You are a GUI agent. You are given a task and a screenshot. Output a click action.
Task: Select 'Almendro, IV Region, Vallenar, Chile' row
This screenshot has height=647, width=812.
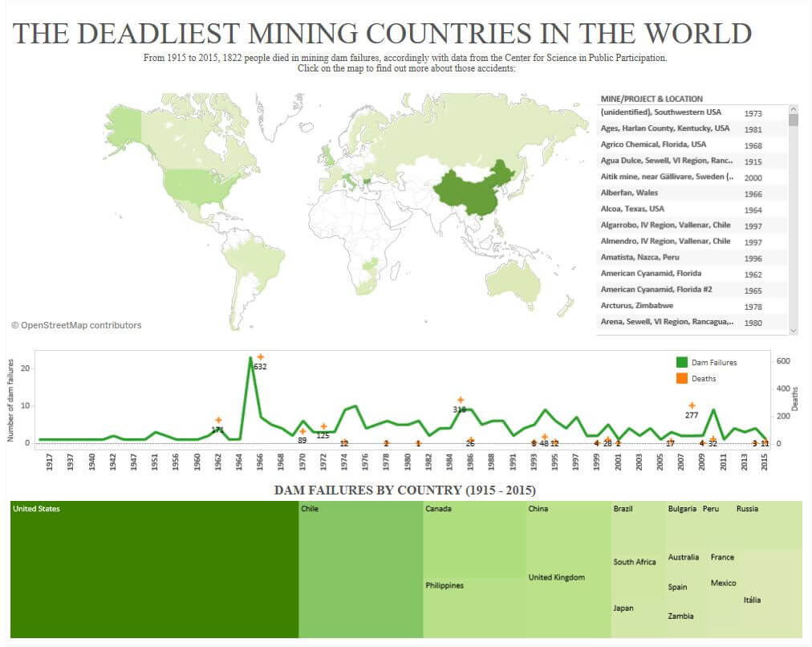(692, 242)
